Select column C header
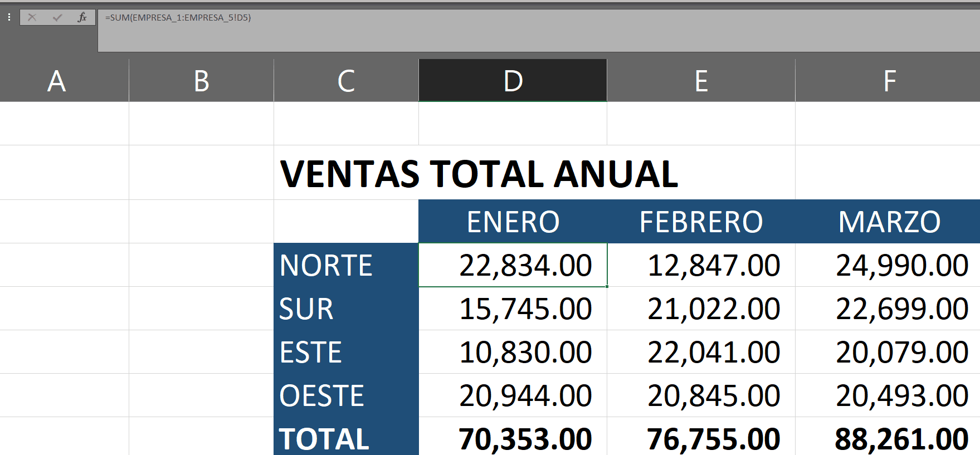 coord(346,81)
